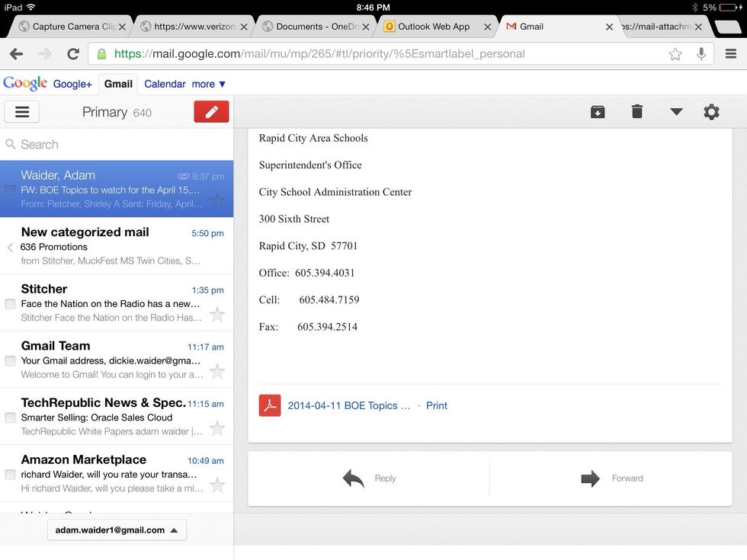Print the email using the Print link
Image resolution: width=747 pixels, height=560 pixels.
[436, 405]
